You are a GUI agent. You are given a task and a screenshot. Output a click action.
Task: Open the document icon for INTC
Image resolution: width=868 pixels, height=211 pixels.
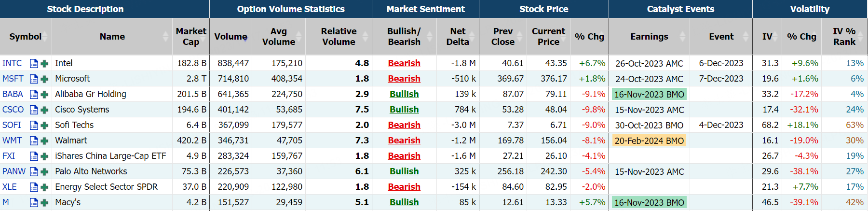point(34,64)
